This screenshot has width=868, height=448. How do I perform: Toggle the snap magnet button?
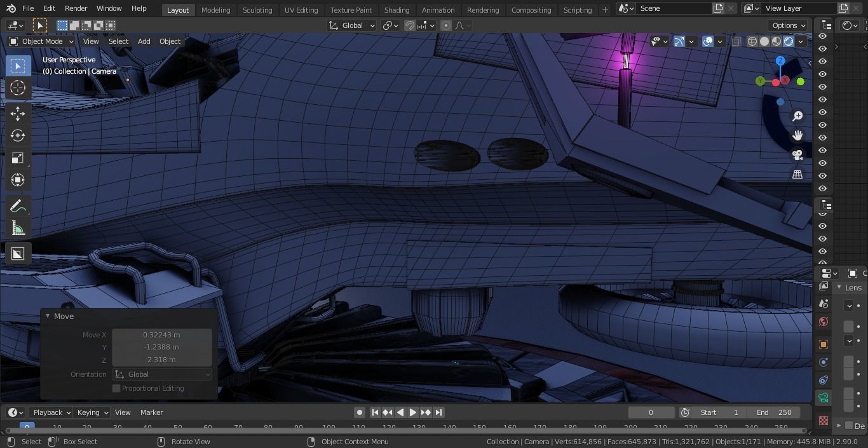pyautogui.click(x=410, y=25)
